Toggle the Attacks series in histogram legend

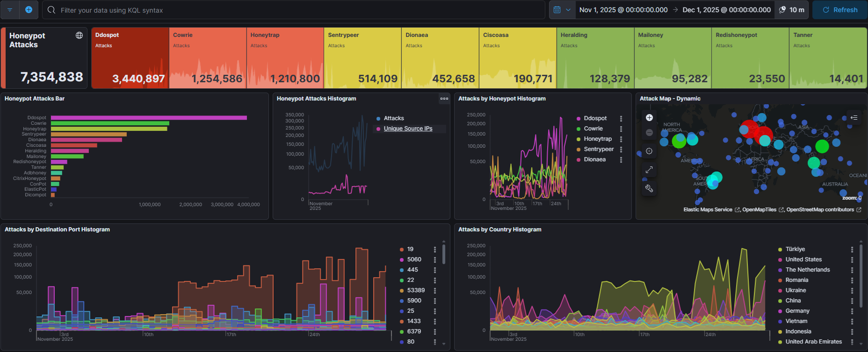tap(394, 118)
